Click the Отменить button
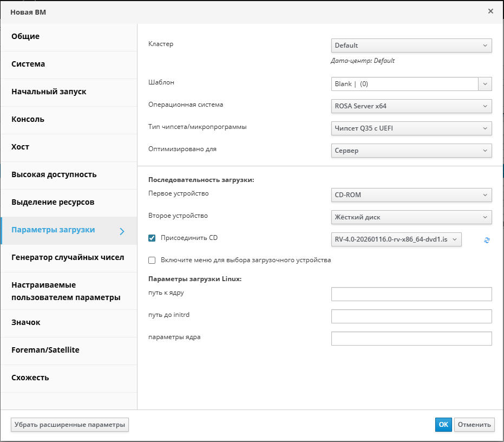 click(x=474, y=425)
